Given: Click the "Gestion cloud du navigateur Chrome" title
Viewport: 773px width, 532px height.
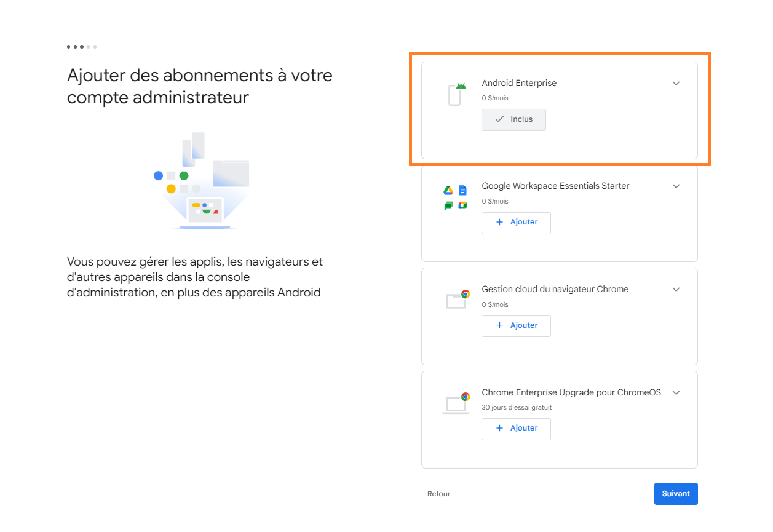Looking at the screenshot, I should pyautogui.click(x=555, y=289).
